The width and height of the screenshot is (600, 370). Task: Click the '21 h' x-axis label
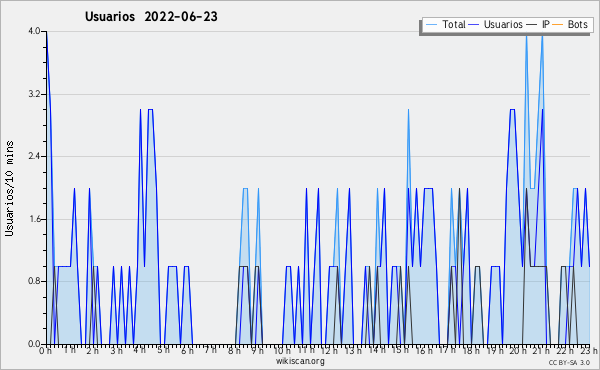pos(542,350)
